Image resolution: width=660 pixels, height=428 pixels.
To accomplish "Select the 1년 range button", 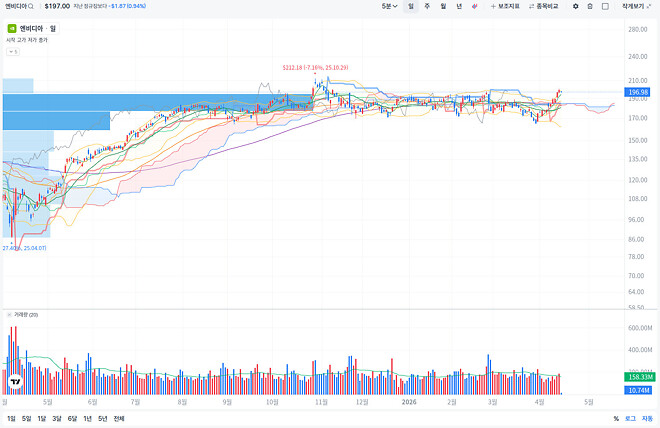I will point(87,419).
